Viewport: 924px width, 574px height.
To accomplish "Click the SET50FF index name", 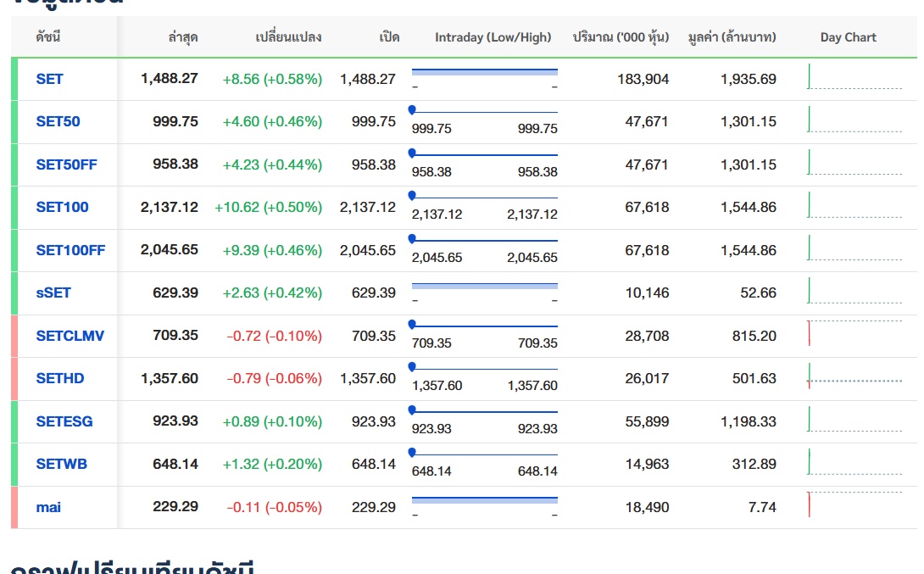I will 66,164.
